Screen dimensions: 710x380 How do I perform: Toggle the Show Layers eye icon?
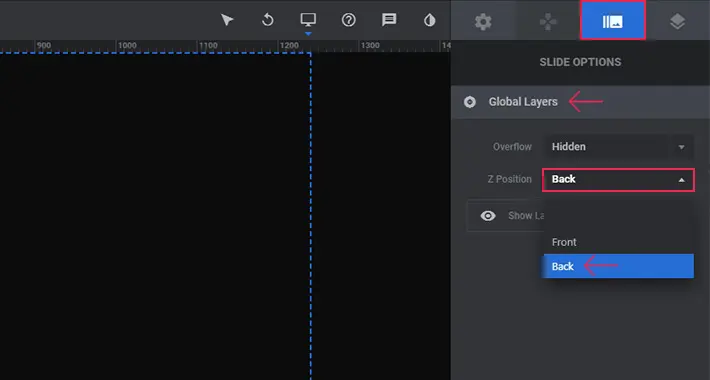[x=488, y=216]
